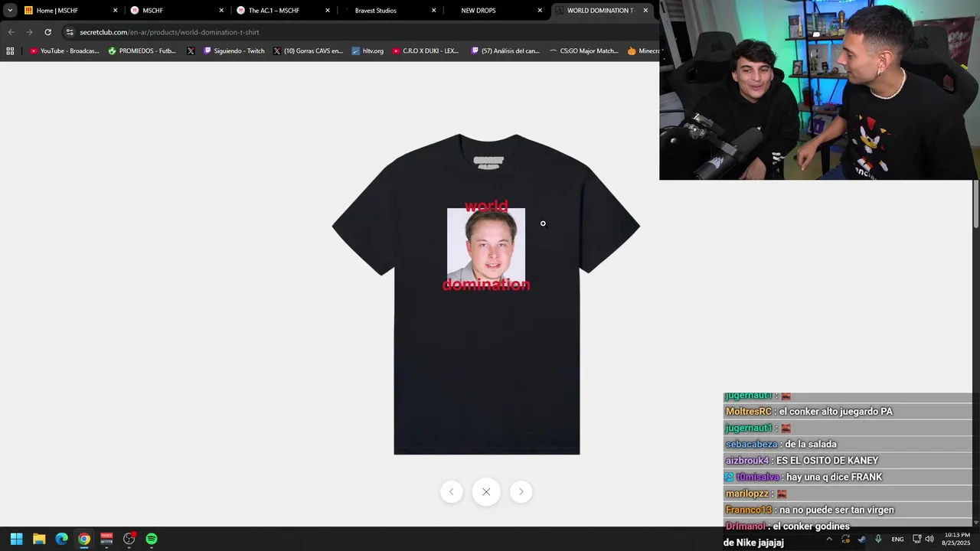Close The AC.1 – MSCHF tab

coord(328,11)
